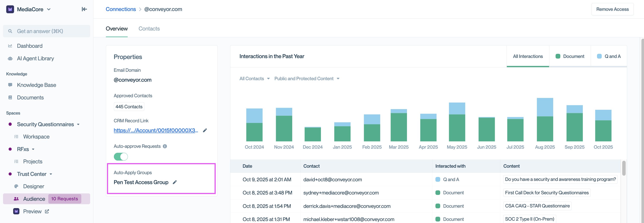Click contact david+oct8@conveyor.com

[x=333, y=179]
